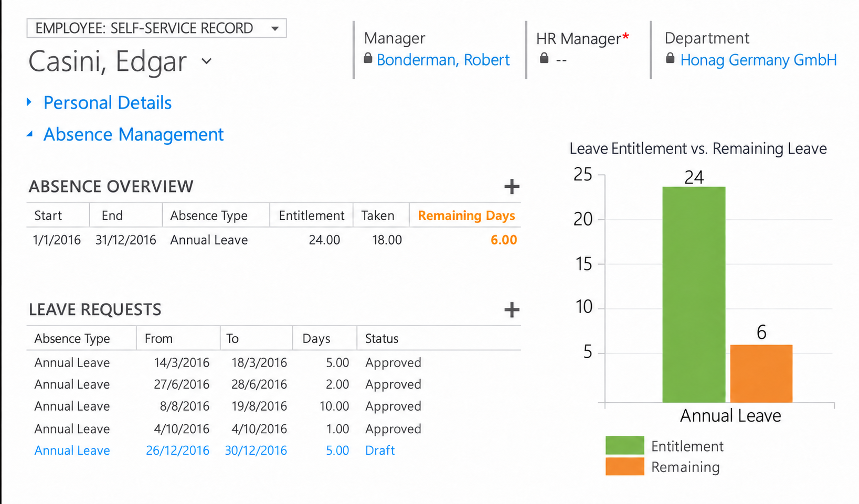The image size is (859, 504).
Task: Click the green Entitlement legend swatch
Action: click(624, 445)
